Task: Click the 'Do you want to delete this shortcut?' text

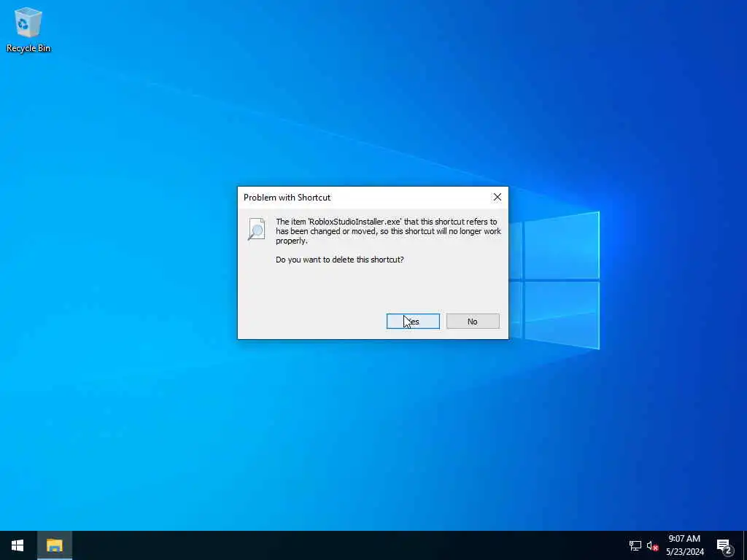Action: point(340,260)
